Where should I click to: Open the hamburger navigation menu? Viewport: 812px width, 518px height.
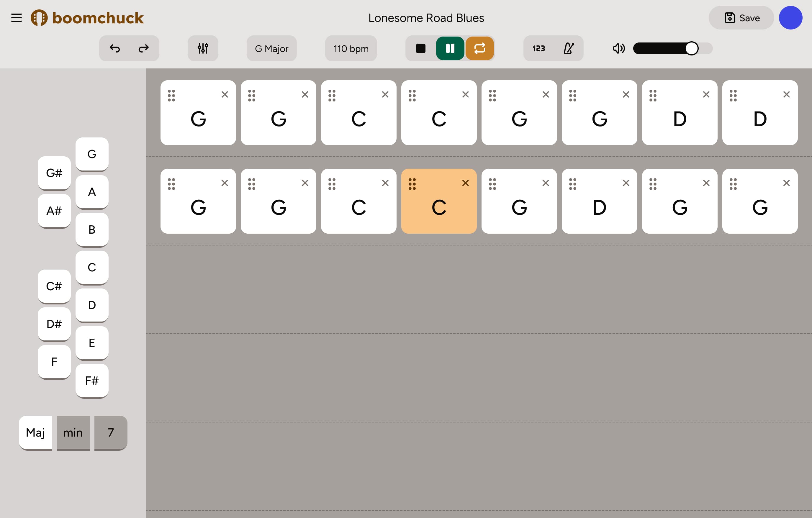[16, 17]
